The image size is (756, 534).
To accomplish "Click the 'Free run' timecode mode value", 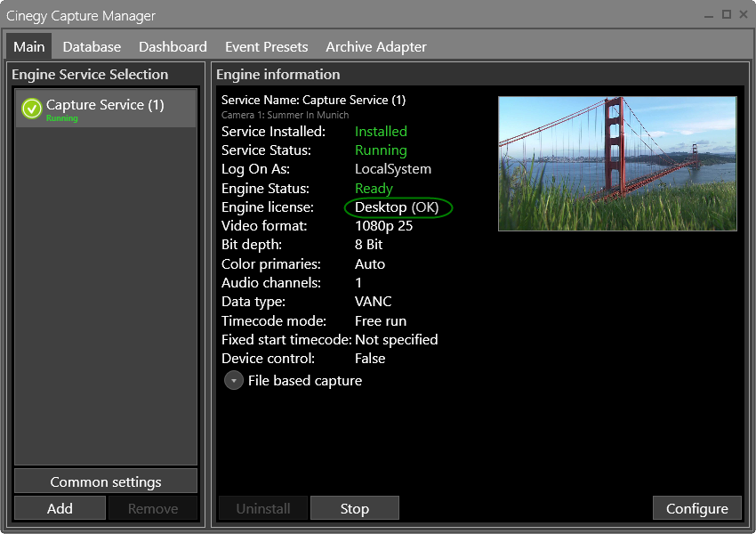I will coord(381,321).
